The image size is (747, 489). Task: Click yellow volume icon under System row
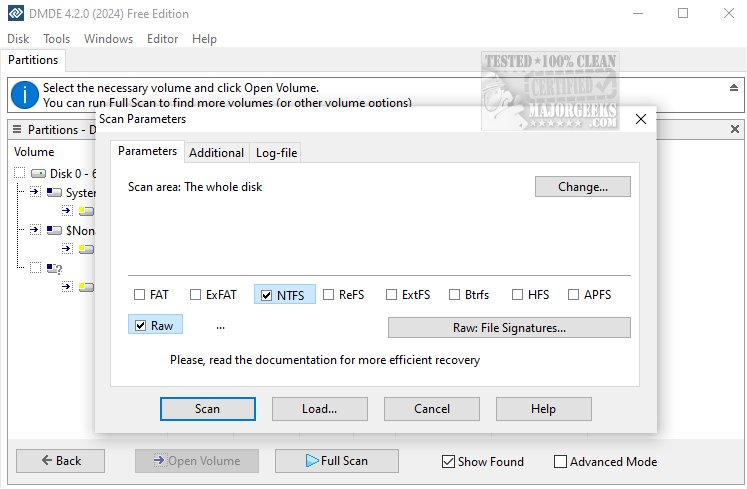tap(86, 211)
